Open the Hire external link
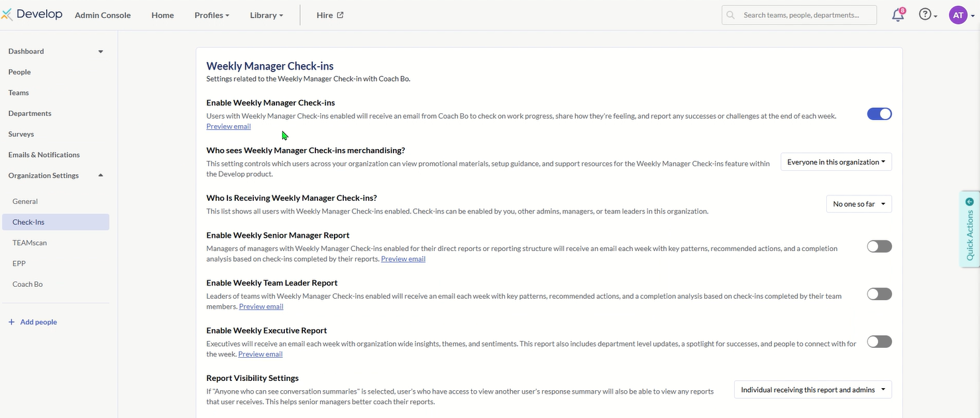Viewport: 980px width, 418px height. pyautogui.click(x=330, y=15)
